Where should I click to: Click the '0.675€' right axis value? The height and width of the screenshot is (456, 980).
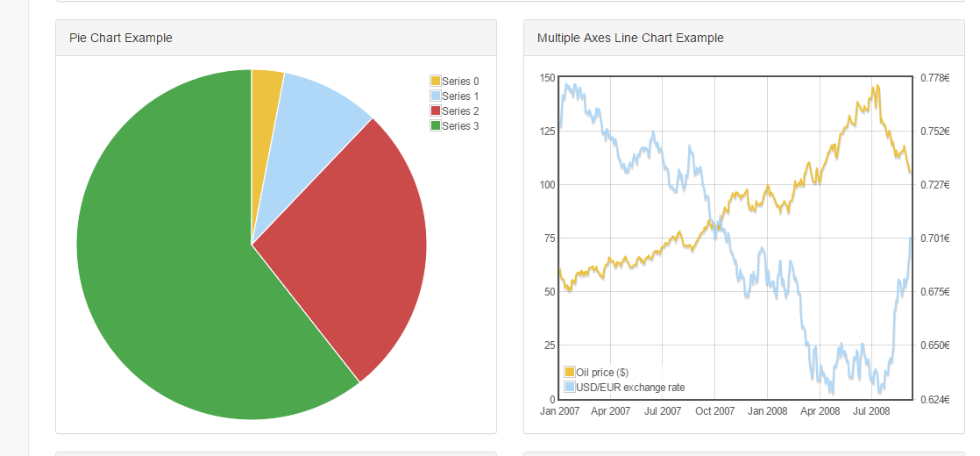coord(935,292)
